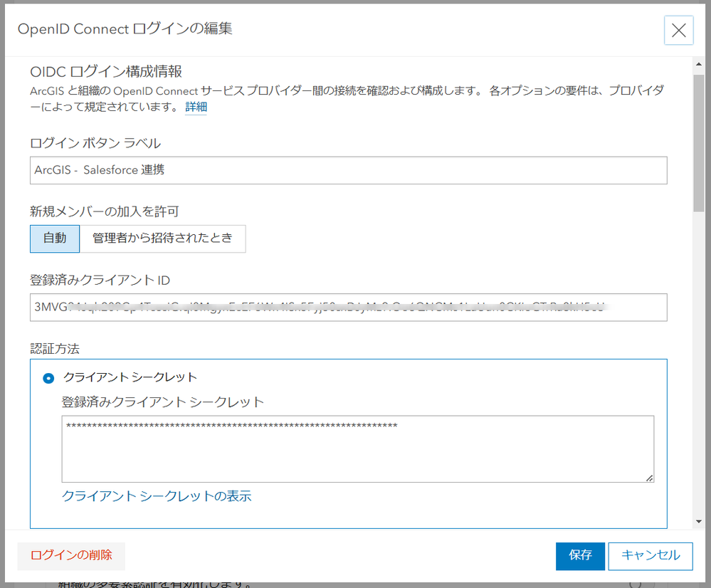Click the 認証方法 section label
The height and width of the screenshot is (588, 711).
tap(55, 349)
